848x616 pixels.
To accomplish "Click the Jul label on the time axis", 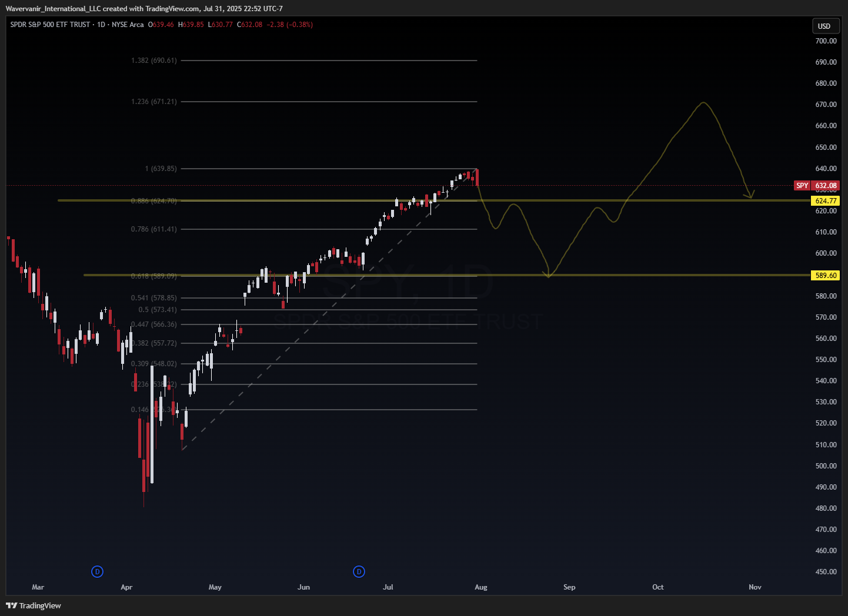I will (388, 587).
